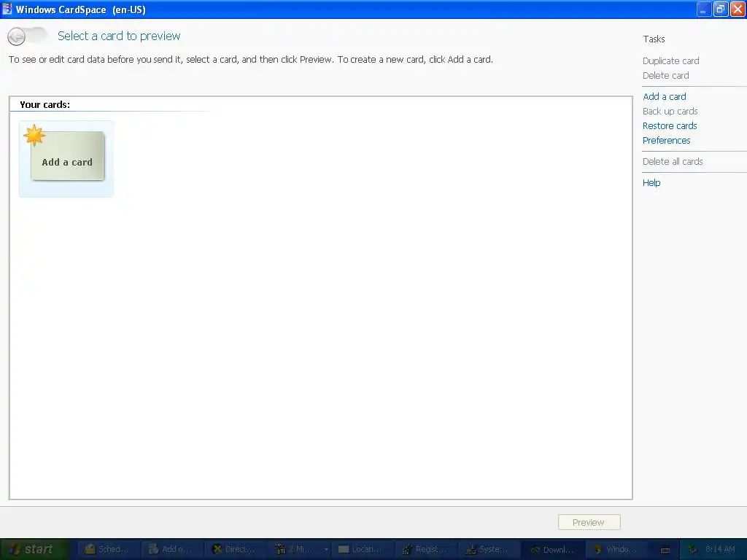This screenshot has height=560, width=747.
Task: Expand the 2 Mi... taskbar group
Action: coord(326,550)
